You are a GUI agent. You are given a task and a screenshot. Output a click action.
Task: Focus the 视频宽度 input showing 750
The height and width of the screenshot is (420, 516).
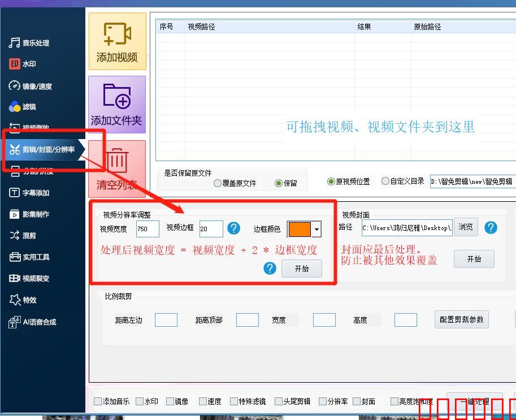point(148,229)
